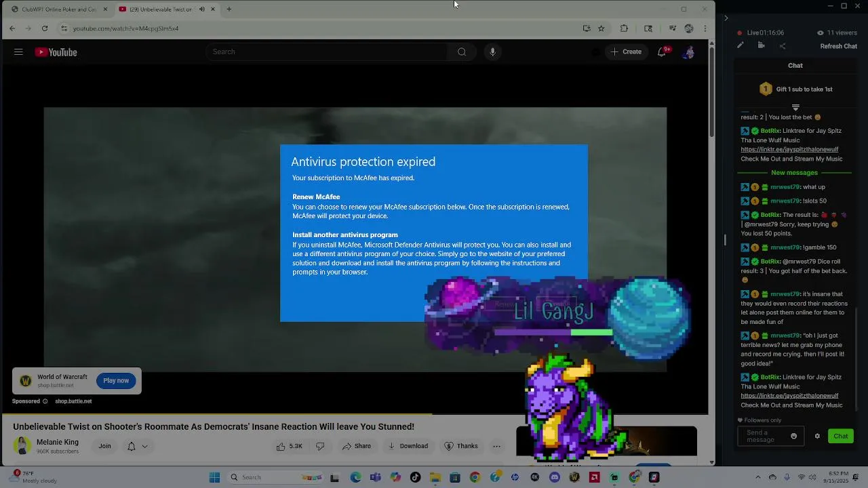The width and height of the screenshot is (868, 488).
Task: Click the install/cast icon in address bar
Action: click(x=587, y=28)
